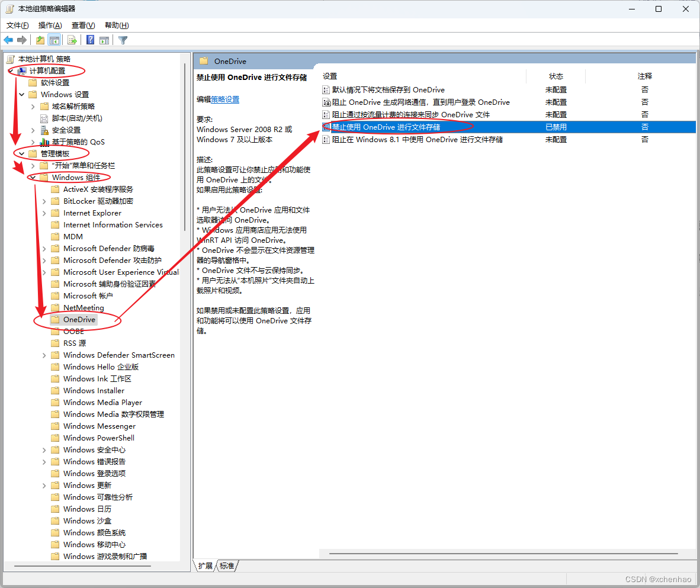This screenshot has height=588, width=700.
Task: Click the 基于策略的 QoS chart icon
Action: click(44, 142)
